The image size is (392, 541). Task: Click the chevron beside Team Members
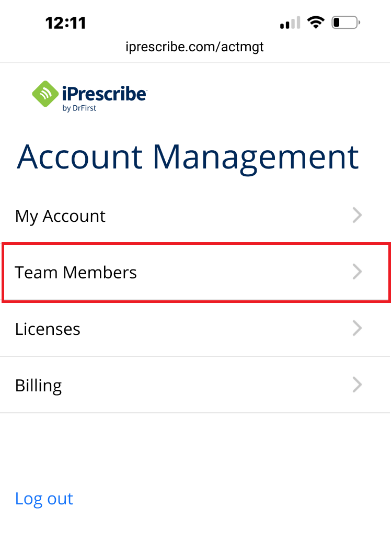(358, 272)
